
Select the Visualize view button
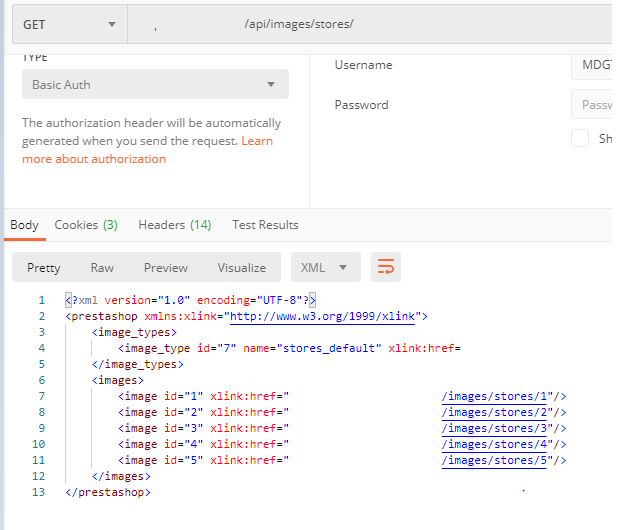click(x=242, y=267)
